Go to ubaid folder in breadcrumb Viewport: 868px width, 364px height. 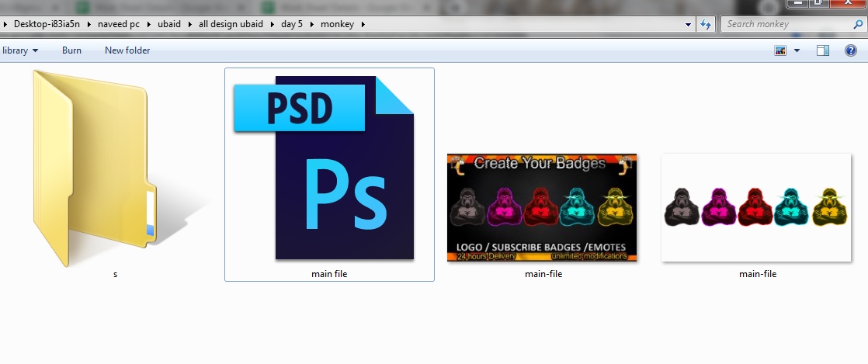tap(169, 24)
